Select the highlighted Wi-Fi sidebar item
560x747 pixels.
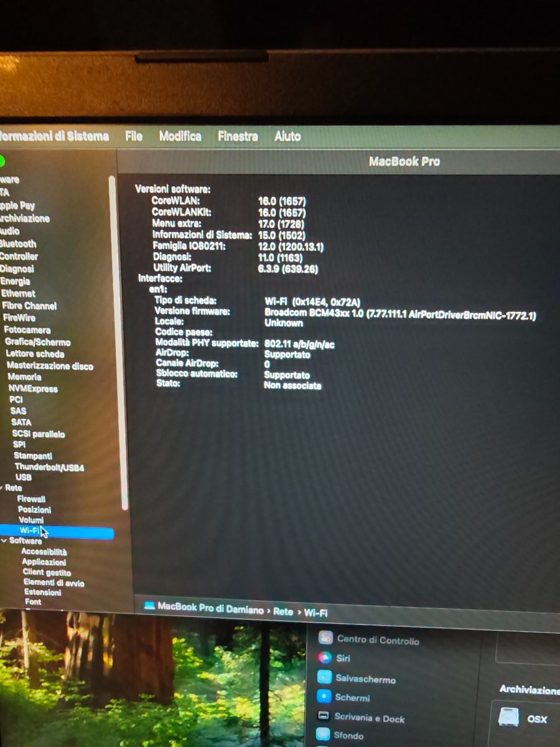pyautogui.click(x=57, y=531)
